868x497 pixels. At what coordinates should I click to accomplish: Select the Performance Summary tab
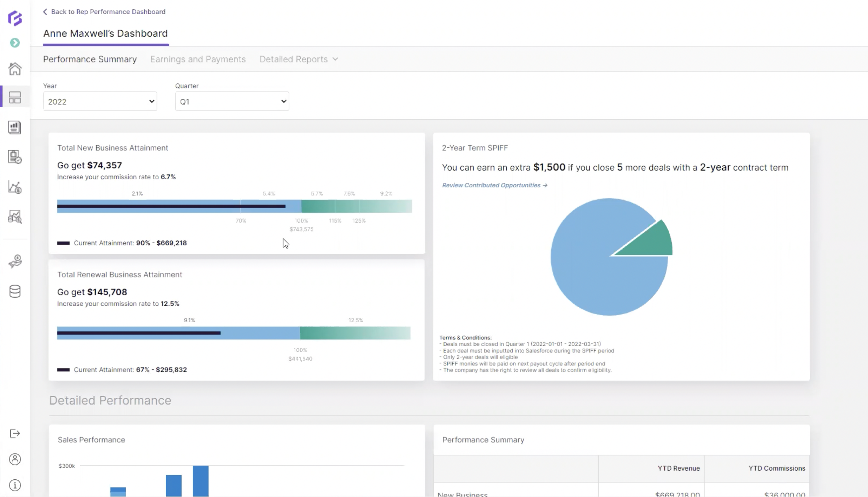89,59
